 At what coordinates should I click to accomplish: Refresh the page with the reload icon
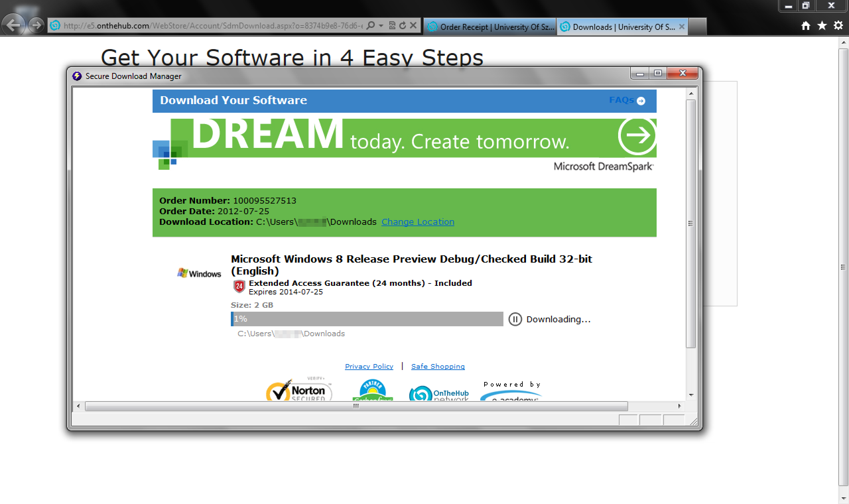[x=402, y=26]
